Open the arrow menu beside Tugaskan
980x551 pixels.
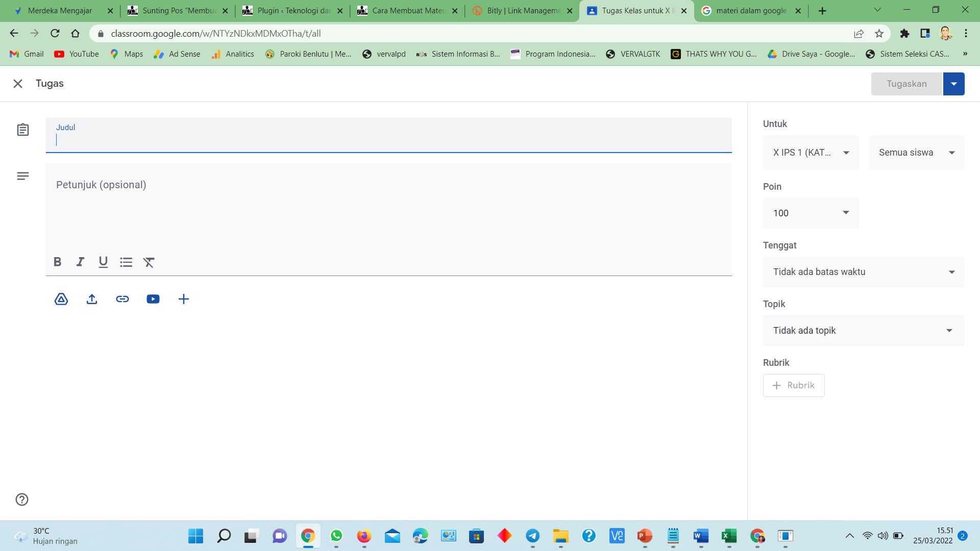pyautogui.click(x=953, y=84)
